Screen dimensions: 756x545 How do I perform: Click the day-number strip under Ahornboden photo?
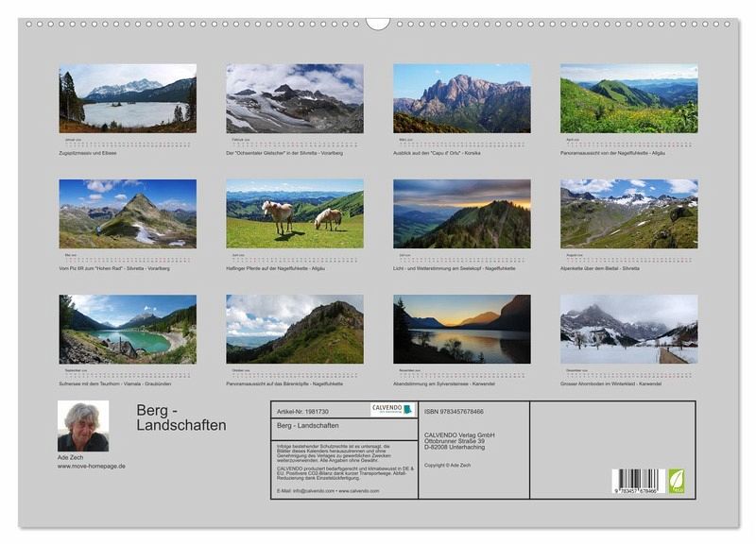[x=629, y=375]
